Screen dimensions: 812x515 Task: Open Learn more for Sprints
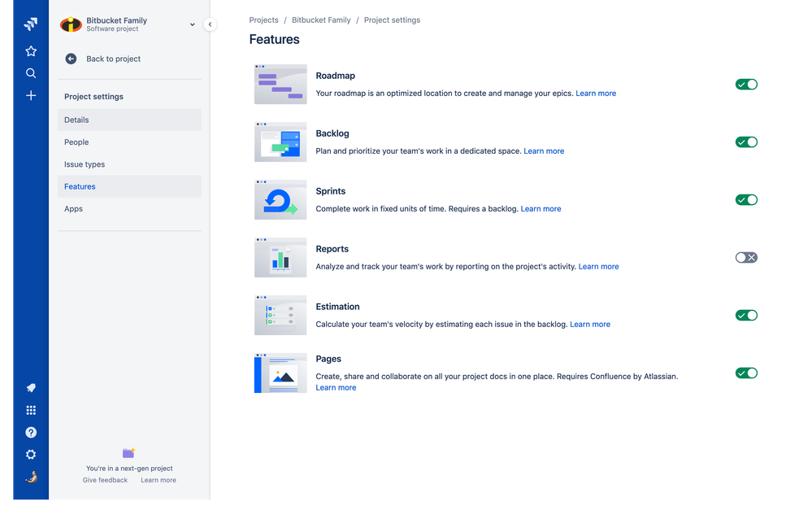[541, 208]
